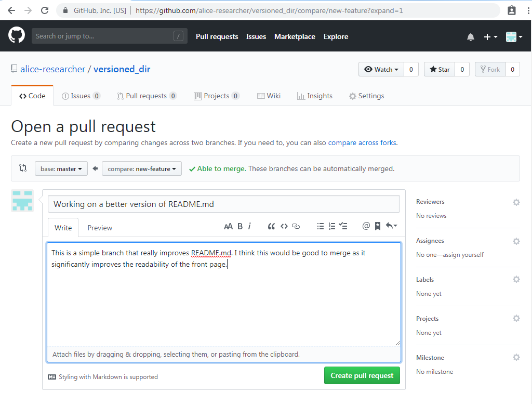The height and width of the screenshot is (404, 532).
Task: Insert a quote into the comment
Action: click(271, 226)
